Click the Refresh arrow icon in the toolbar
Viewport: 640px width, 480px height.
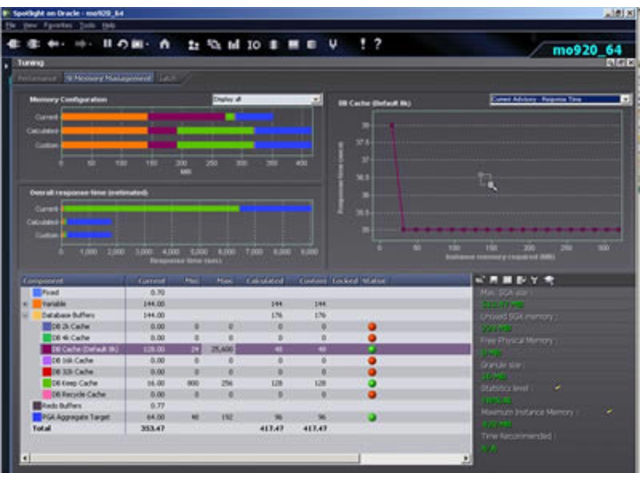[x=121, y=44]
